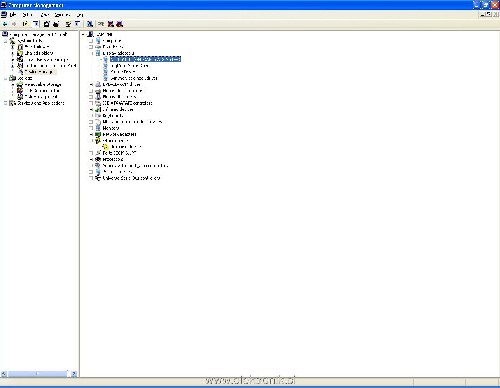Click the left pane scroll right arrow

click(74, 374)
